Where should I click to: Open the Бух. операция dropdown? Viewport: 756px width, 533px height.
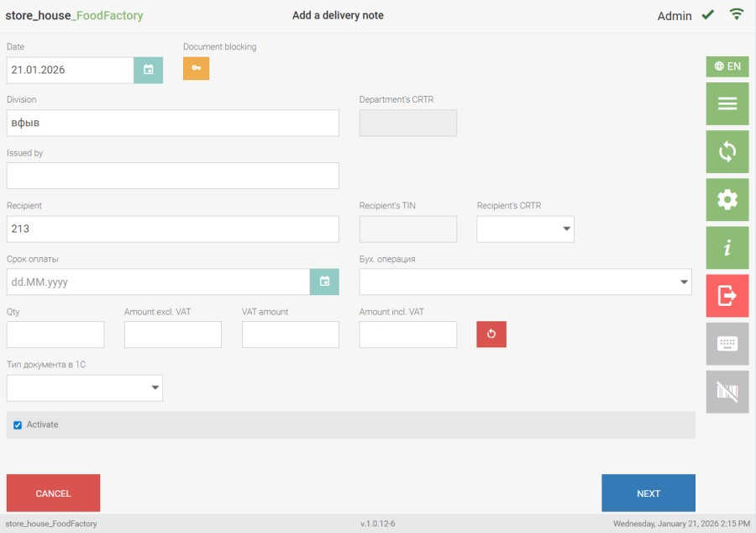(525, 282)
